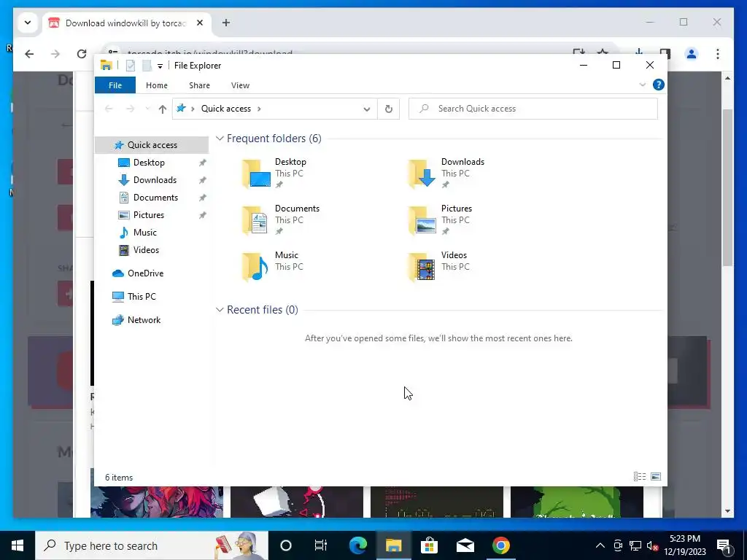The image size is (747, 560).
Task: Close the windowkill Chrome tab
Action: (200, 23)
